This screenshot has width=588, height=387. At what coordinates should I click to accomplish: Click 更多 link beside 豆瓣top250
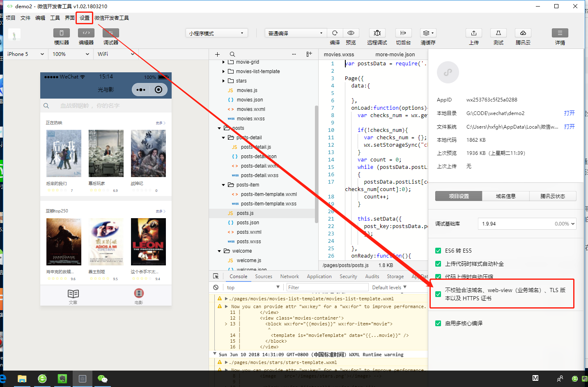(x=160, y=211)
